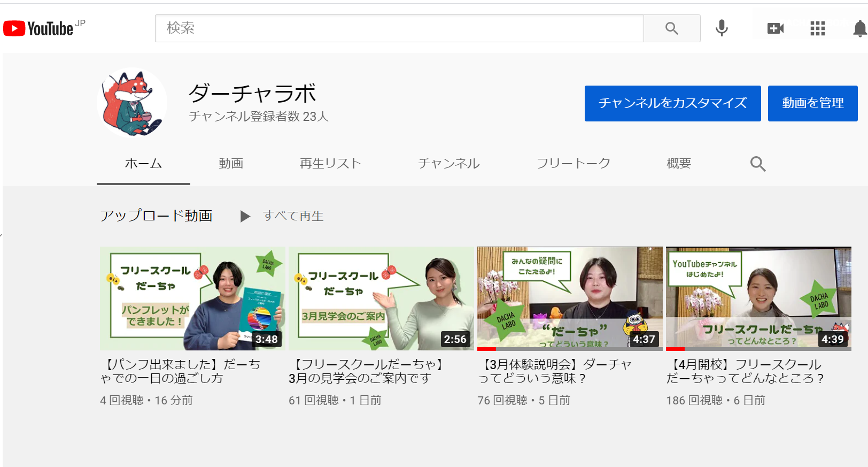Open the YouTube apps grid icon
This screenshot has height=467, width=868.
coord(817,28)
